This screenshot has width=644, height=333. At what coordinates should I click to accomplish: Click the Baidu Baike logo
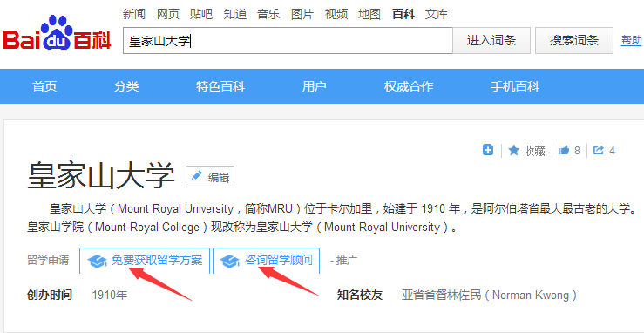tap(58, 33)
